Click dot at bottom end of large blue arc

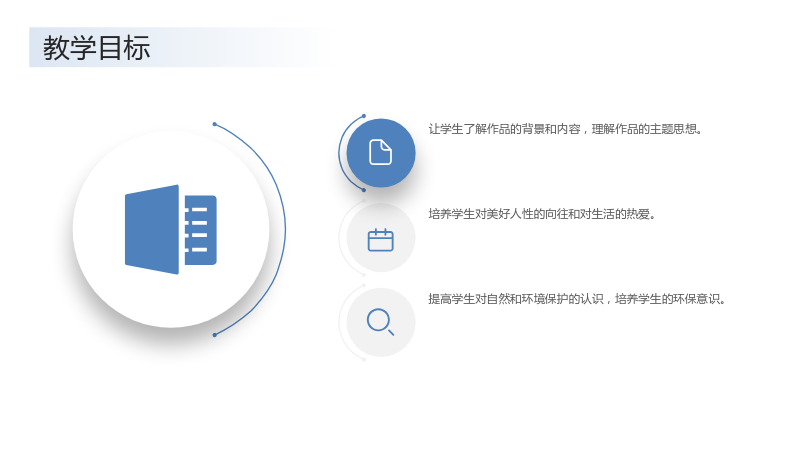(215, 335)
